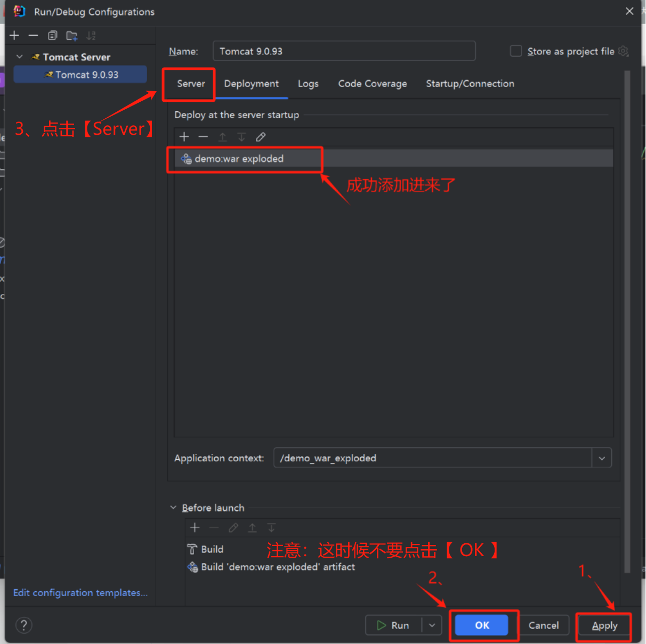Switch to the Server tab
The width and height of the screenshot is (646, 644).
coord(191,84)
